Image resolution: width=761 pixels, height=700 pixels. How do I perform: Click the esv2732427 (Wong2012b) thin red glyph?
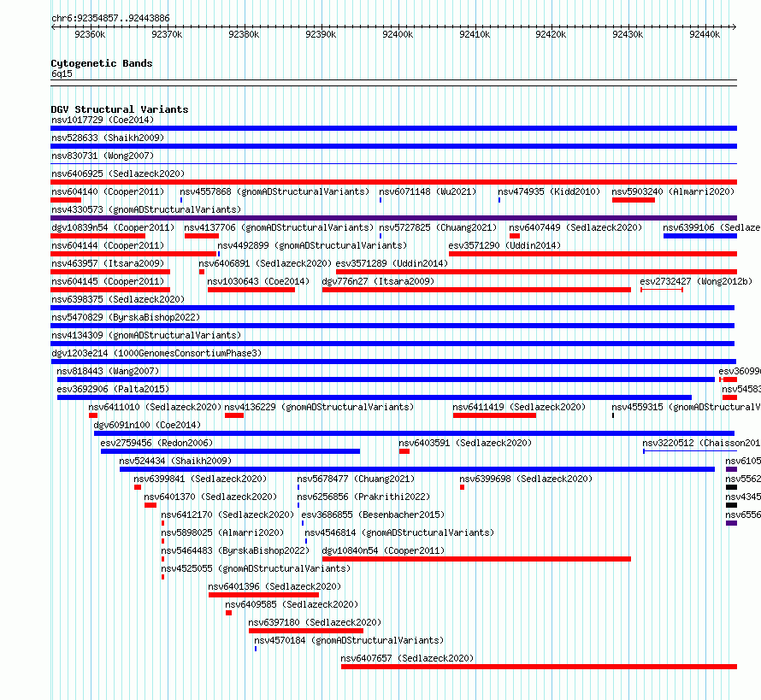pyautogui.click(x=662, y=290)
